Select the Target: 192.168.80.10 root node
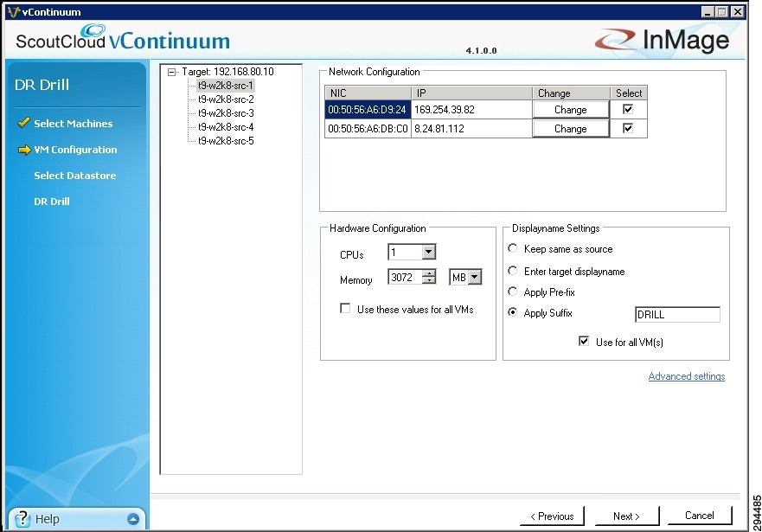 (228, 72)
